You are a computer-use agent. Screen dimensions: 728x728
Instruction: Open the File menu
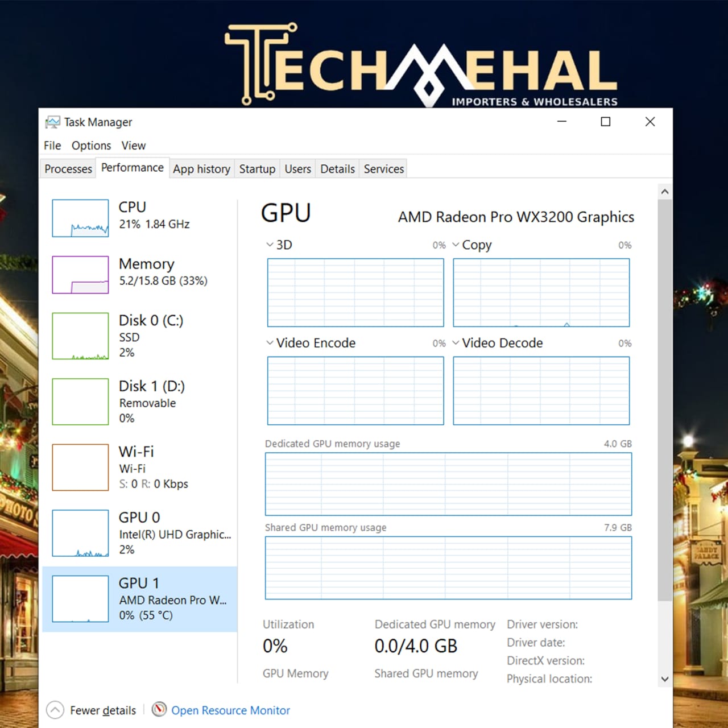tap(52, 146)
